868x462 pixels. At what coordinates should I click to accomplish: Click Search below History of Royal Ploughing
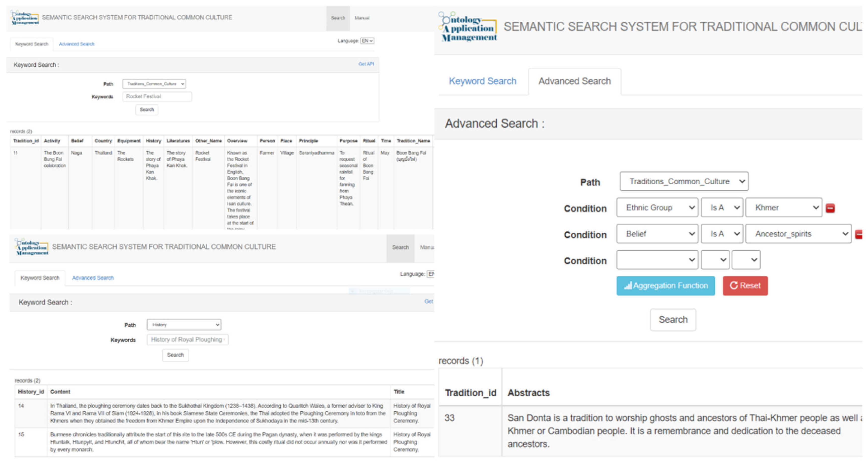[x=175, y=355]
